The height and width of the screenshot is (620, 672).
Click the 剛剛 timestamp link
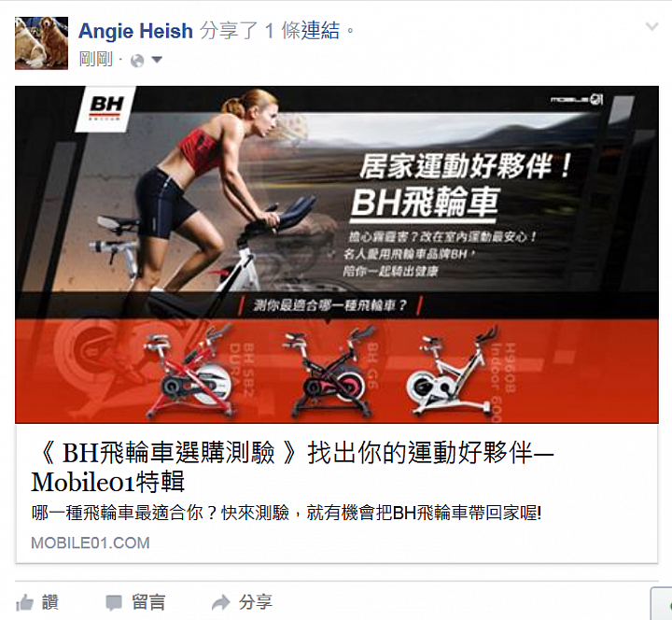click(x=95, y=60)
